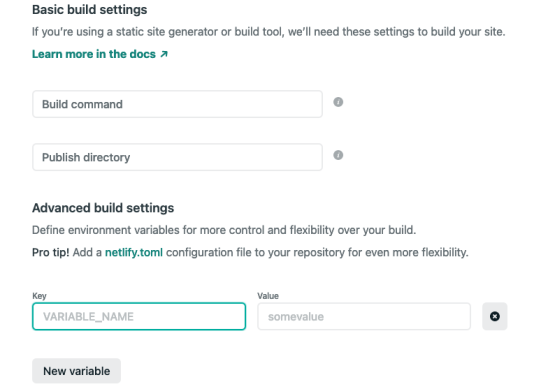Click the Value label above the field
Viewport: 555px width, 389px height.
pyautogui.click(x=268, y=296)
